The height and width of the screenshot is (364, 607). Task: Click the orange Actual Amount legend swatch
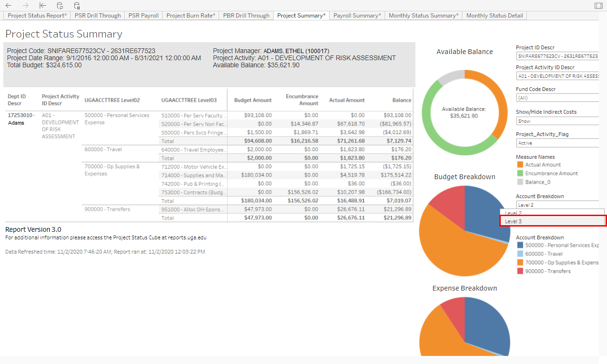click(x=520, y=164)
